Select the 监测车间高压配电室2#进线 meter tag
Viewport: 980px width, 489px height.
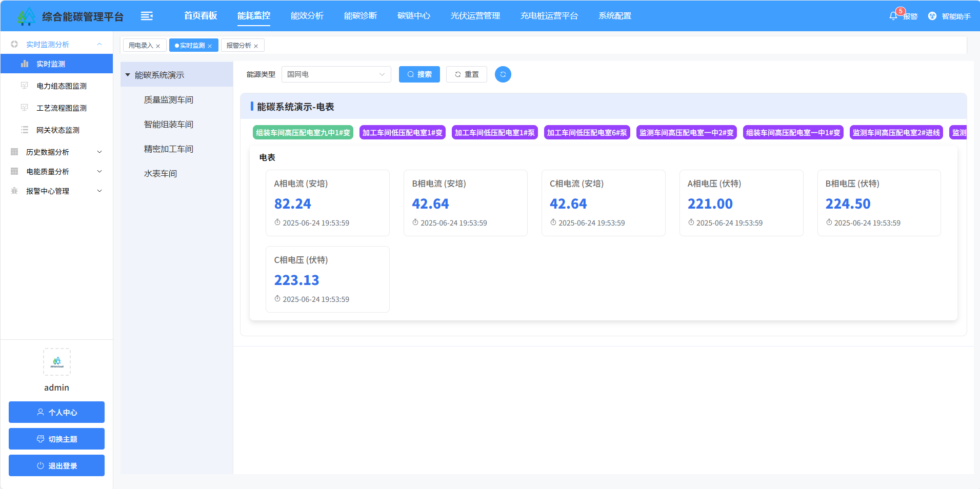896,133
